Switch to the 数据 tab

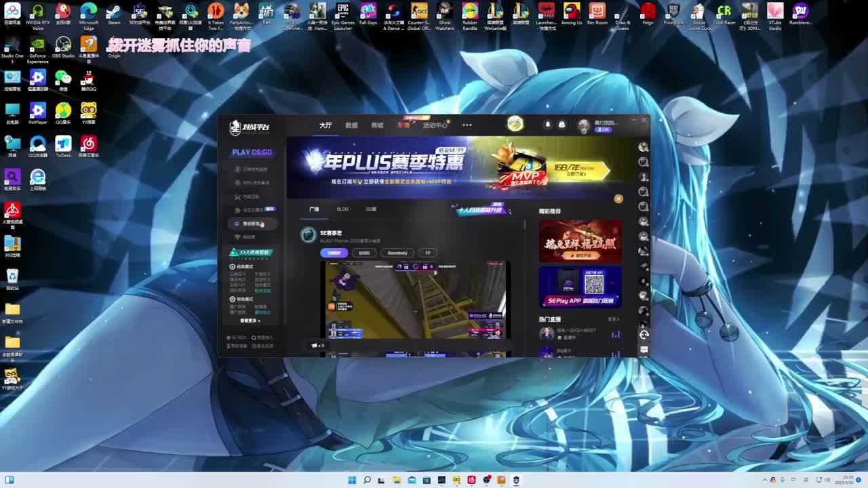coord(351,125)
